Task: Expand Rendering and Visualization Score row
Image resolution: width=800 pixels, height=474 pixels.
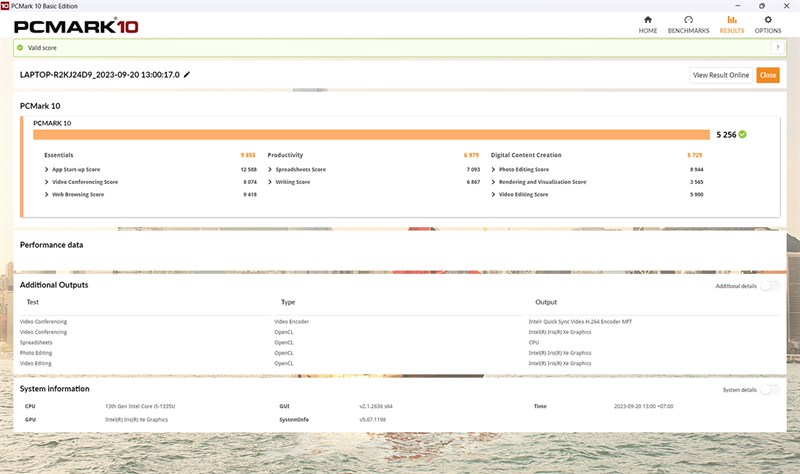Action: 493,182
